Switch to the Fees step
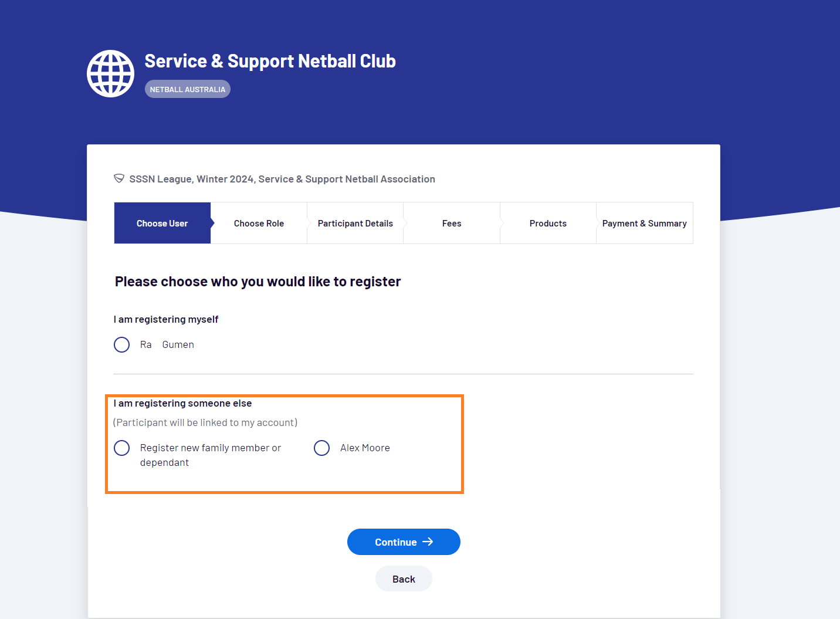This screenshot has width=840, height=619. pos(452,223)
